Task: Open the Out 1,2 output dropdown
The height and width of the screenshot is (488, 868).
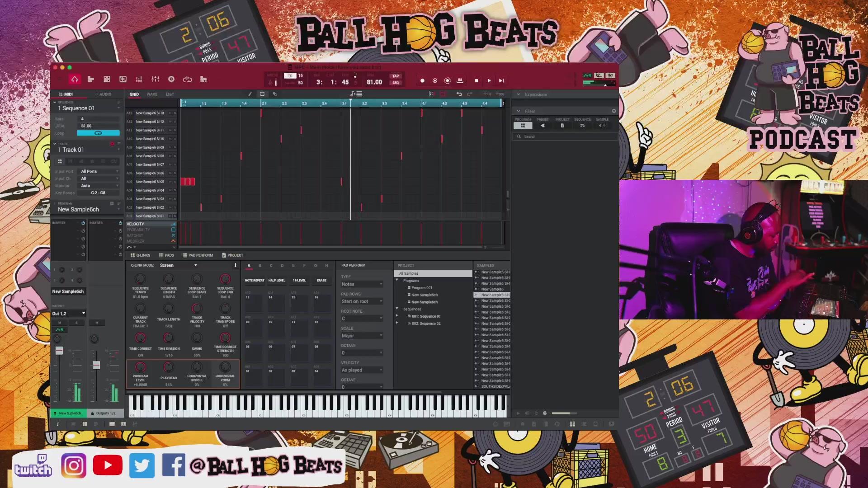Action: click(x=68, y=313)
